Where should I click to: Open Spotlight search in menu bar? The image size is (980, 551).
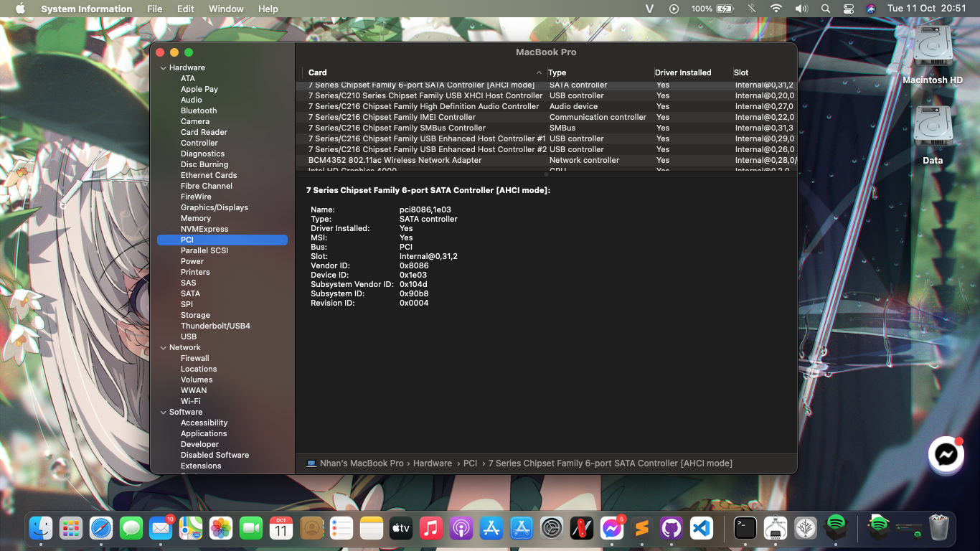coord(826,9)
